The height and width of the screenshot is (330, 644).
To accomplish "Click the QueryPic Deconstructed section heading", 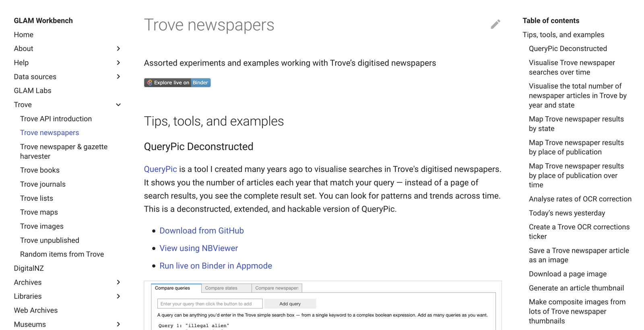I will 198,146.
